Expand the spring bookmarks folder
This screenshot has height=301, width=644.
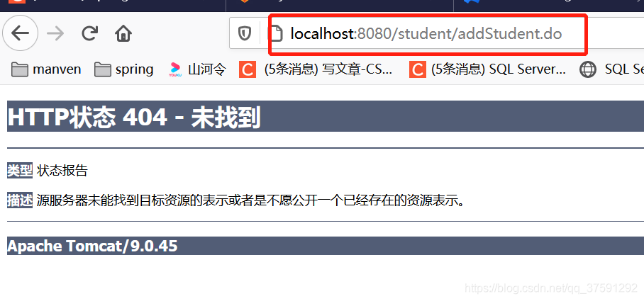pos(123,69)
